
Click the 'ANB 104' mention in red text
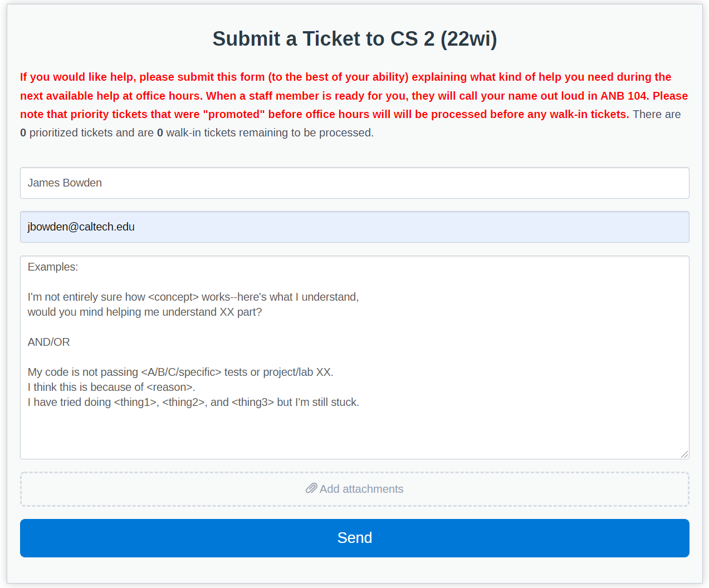coord(623,96)
